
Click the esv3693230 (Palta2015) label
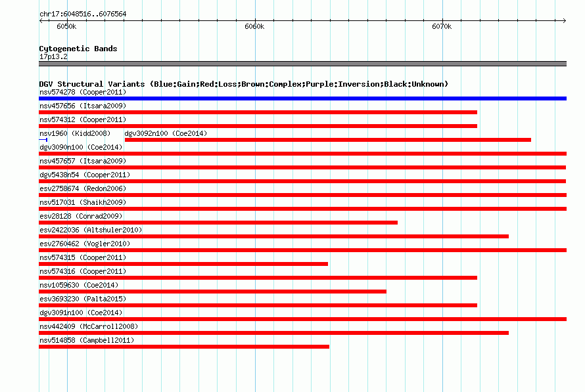(83, 299)
